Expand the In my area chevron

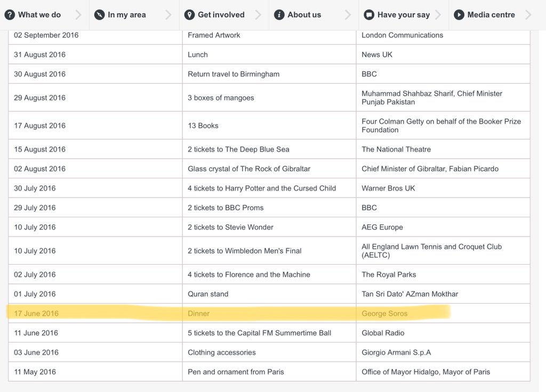(168, 15)
